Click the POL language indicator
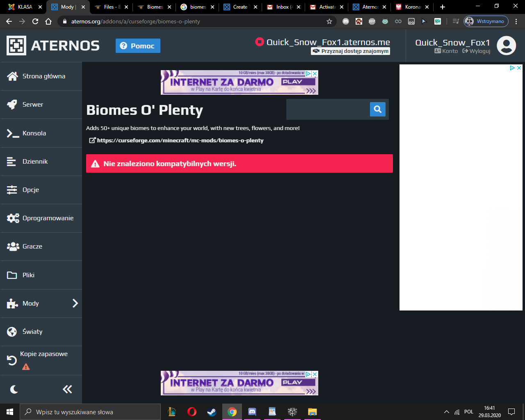The height and width of the screenshot is (420, 525). tap(469, 412)
